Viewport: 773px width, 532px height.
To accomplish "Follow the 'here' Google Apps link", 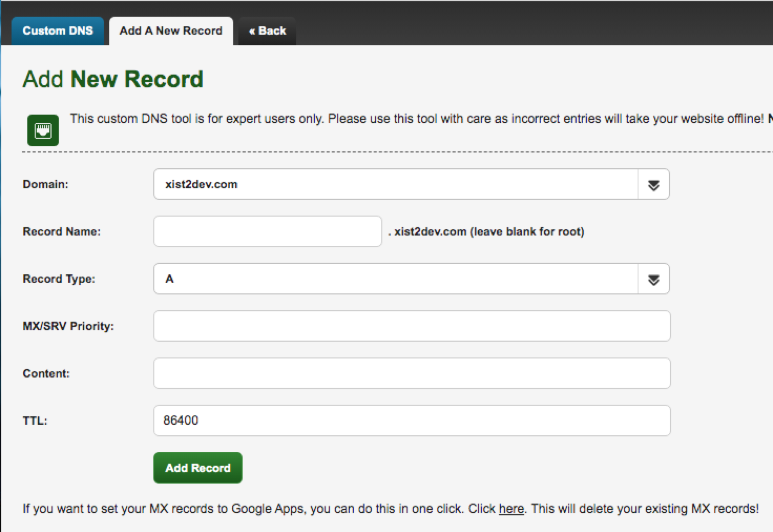I will pos(511,509).
